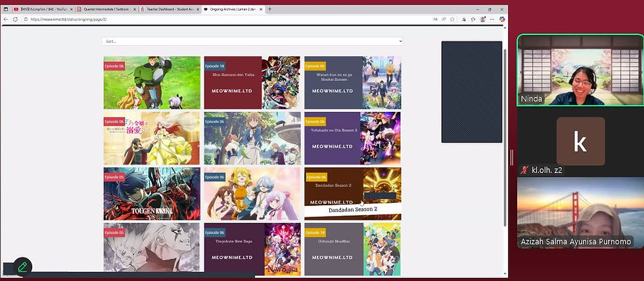Go back to the previous browser page

click(6, 19)
